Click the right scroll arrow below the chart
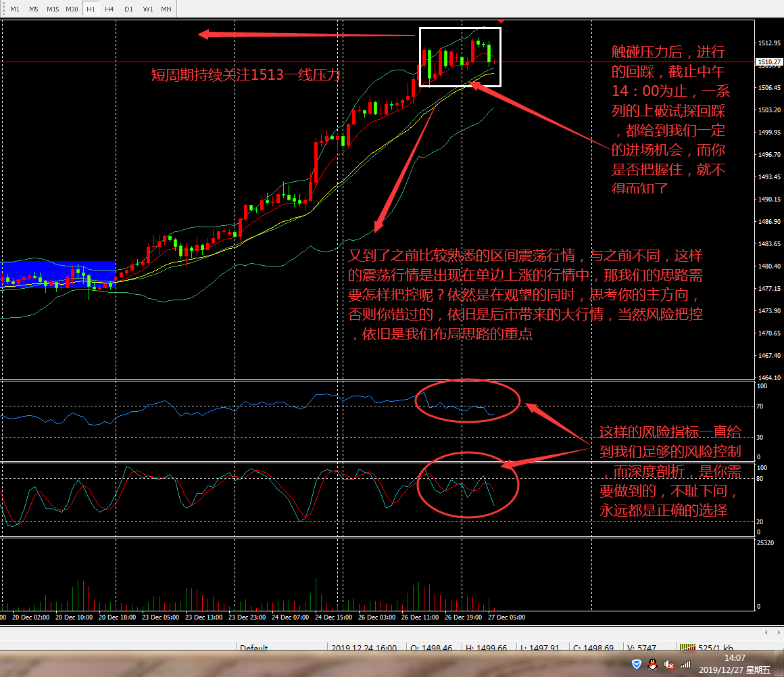 [x=779, y=632]
